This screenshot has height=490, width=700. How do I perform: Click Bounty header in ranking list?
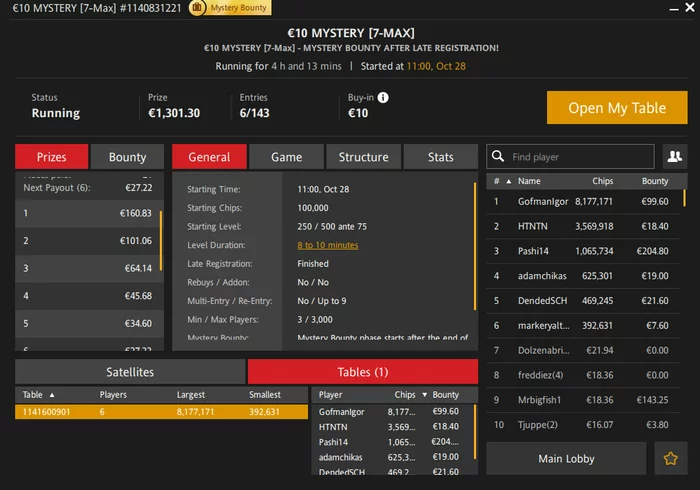coord(655,181)
